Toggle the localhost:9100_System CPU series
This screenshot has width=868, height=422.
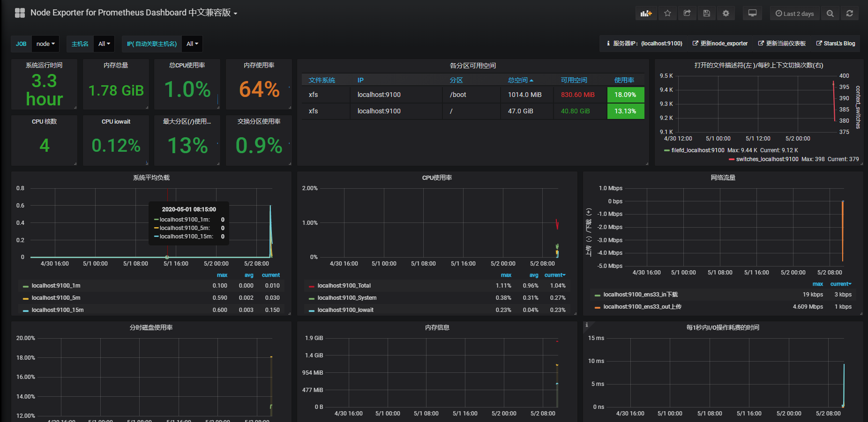pyautogui.click(x=347, y=298)
